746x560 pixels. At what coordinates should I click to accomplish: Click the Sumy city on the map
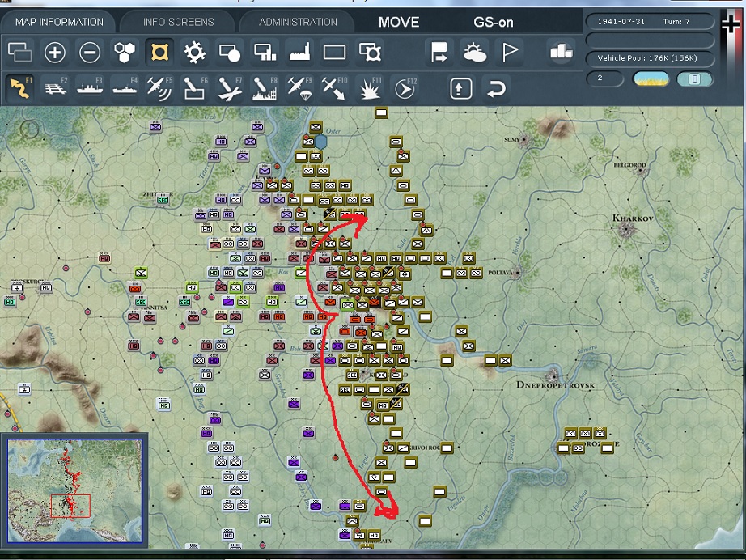click(525, 139)
